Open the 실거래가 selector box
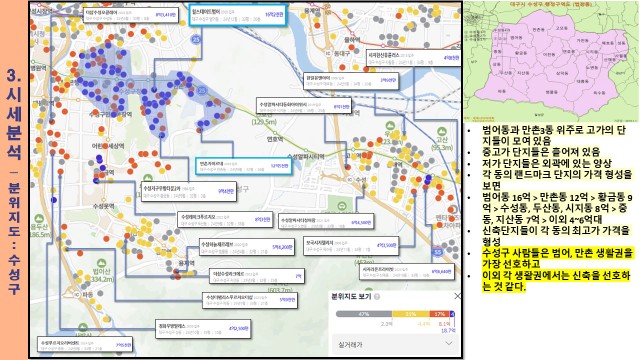640x360 pixels. (x=395, y=345)
